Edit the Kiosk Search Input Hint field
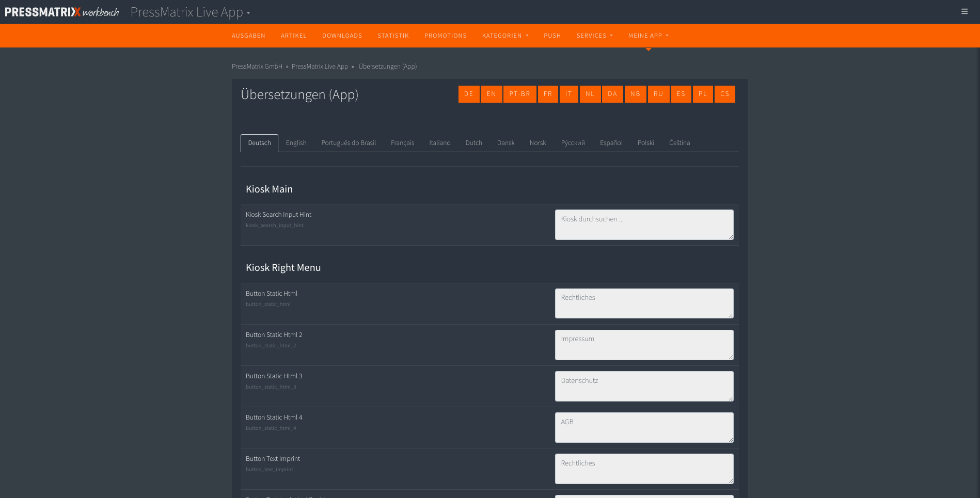Image resolution: width=980 pixels, height=498 pixels. [x=644, y=224]
